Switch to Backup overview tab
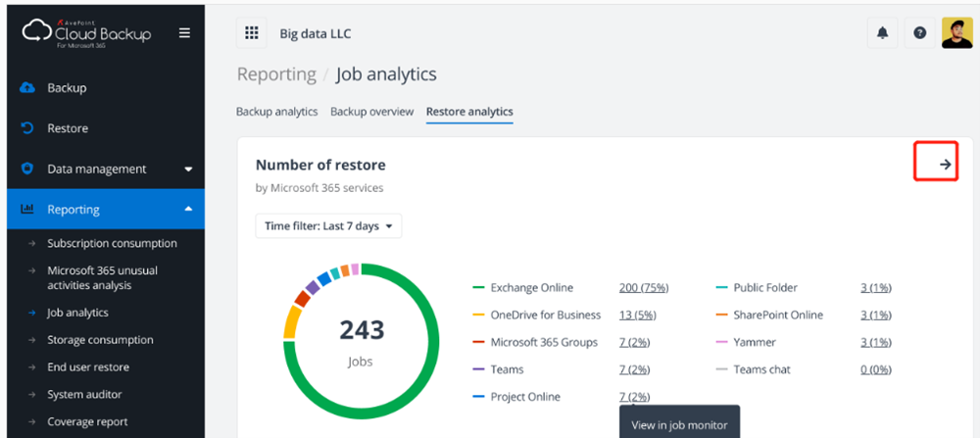Screen dimensions: 980x438 point(371,112)
